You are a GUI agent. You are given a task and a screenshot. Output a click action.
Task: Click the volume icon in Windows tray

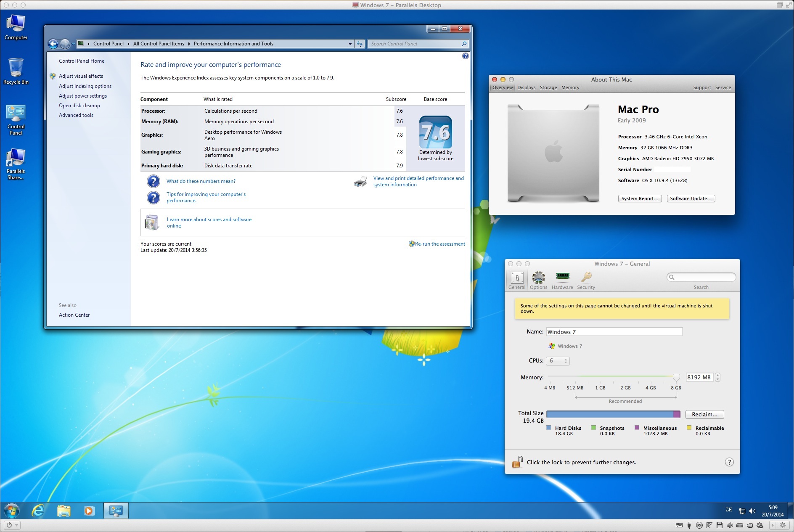(x=752, y=511)
